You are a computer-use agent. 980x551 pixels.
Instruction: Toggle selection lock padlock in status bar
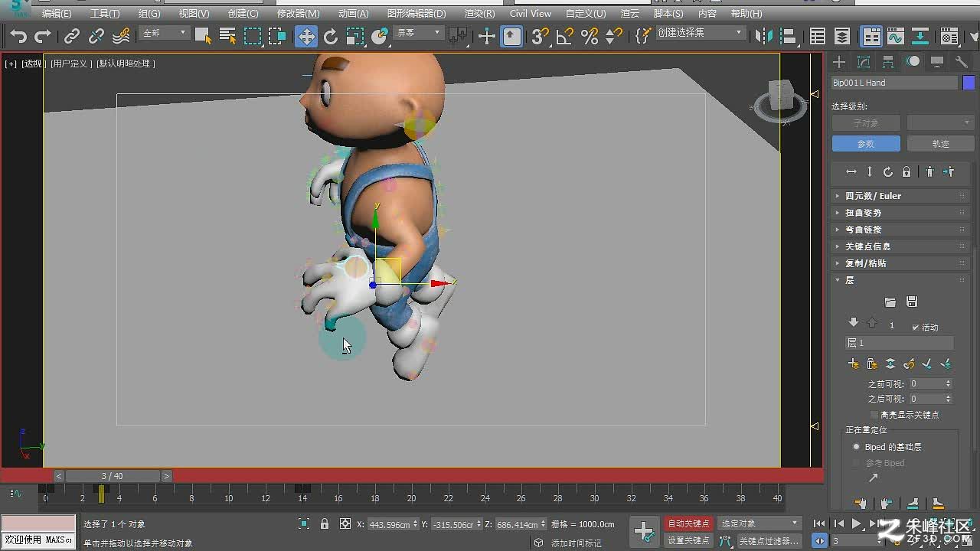coord(325,524)
